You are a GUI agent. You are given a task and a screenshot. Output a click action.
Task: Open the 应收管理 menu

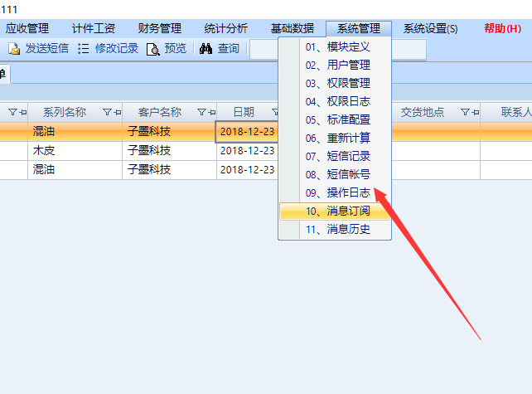tap(27, 28)
